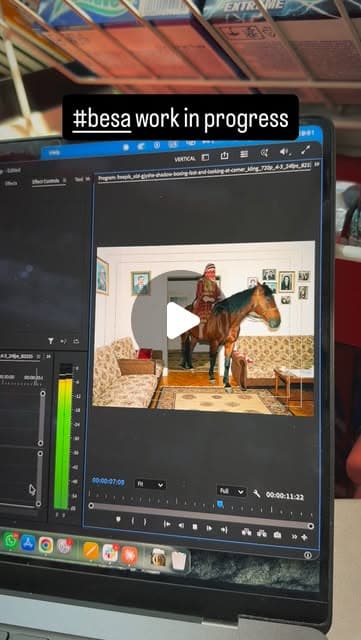361x640 pixels.
Task: Click the blue 00:00:07:09 playhead timecode
Action: 108,482
